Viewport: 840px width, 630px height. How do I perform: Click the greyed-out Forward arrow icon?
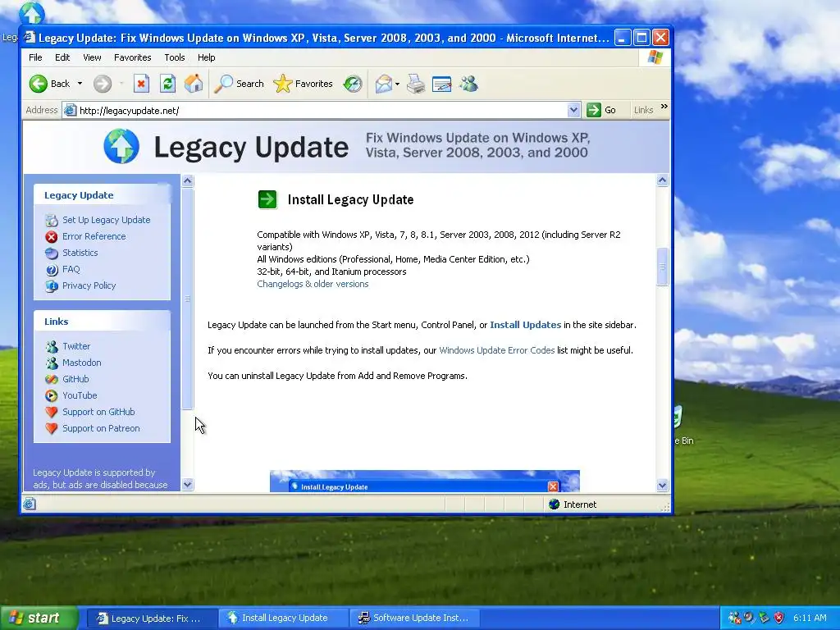pos(103,84)
